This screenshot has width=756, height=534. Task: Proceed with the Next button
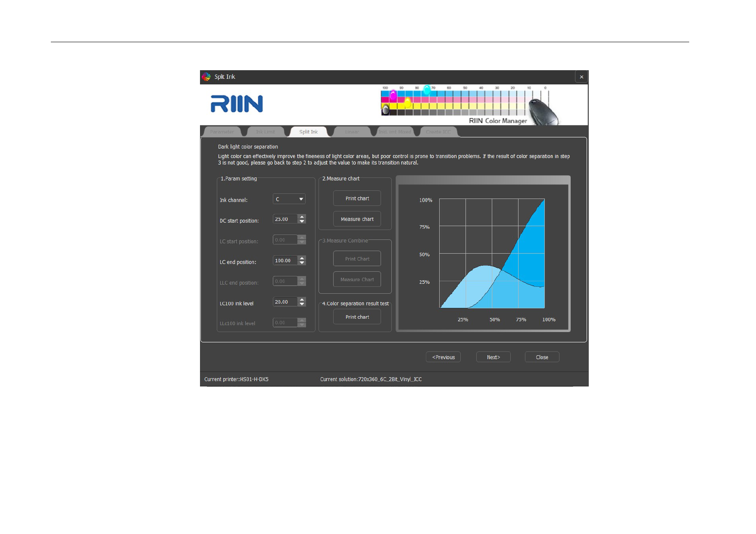coord(493,357)
